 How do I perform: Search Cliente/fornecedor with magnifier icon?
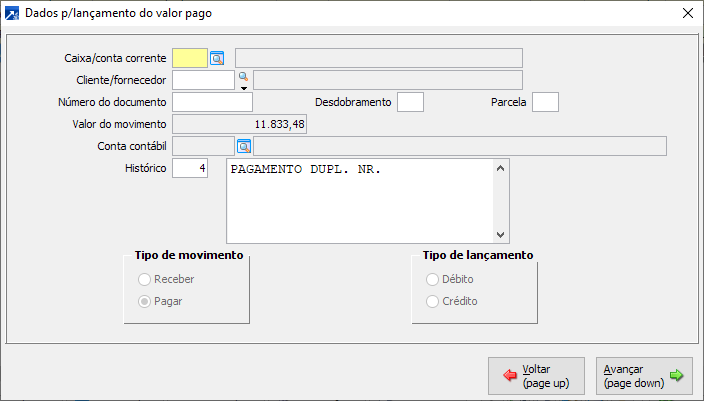243,77
